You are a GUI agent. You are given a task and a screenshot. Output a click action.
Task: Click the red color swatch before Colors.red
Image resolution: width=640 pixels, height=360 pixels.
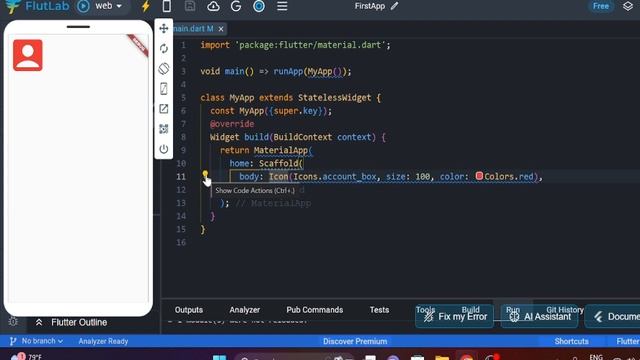point(479,176)
